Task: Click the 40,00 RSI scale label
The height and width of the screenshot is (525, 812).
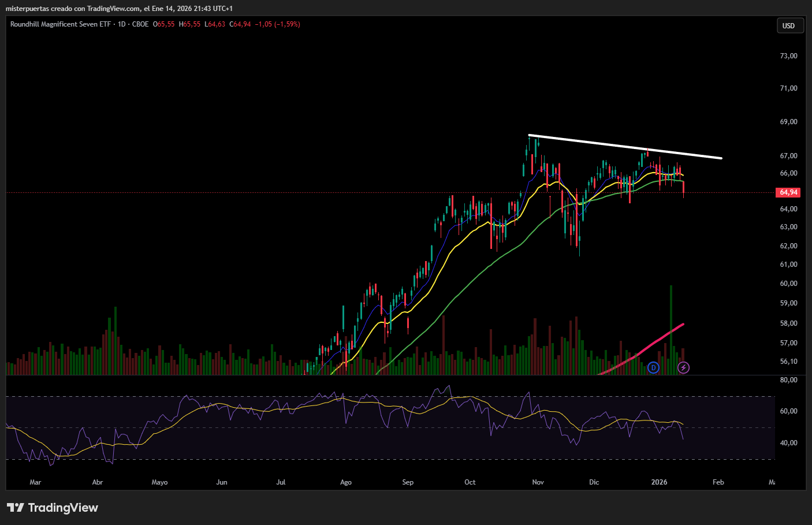Action: (x=789, y=443)
